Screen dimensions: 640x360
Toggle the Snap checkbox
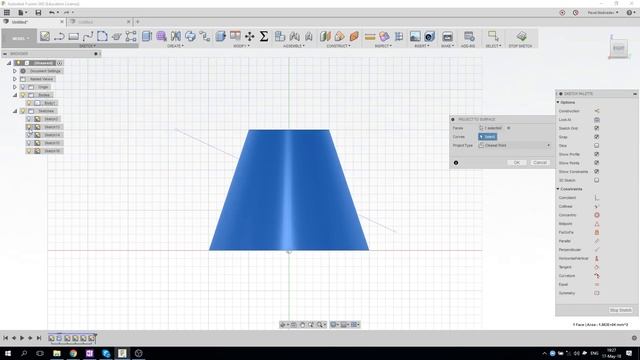[x=597, y=137]
